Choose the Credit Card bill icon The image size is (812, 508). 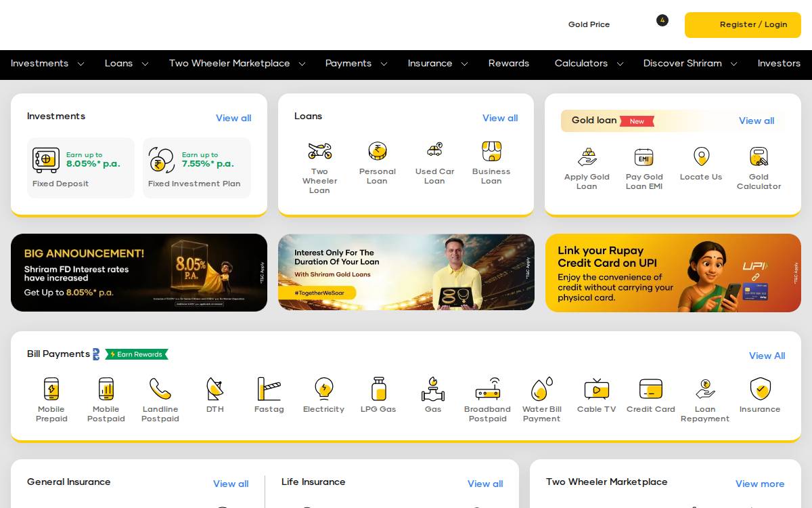(x=651, y=389)
